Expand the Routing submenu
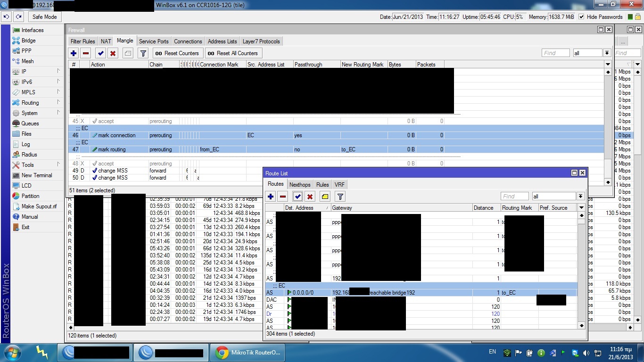 click(x=37, y=103)
